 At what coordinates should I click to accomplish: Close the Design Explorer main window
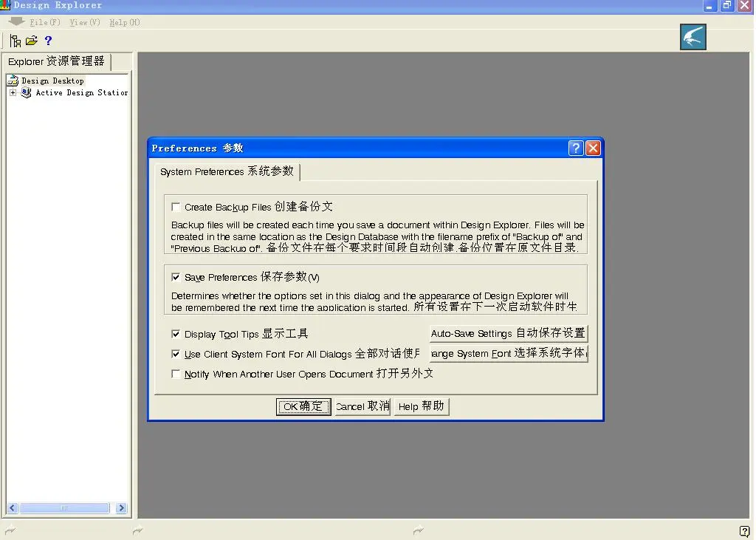coord(744,6)
